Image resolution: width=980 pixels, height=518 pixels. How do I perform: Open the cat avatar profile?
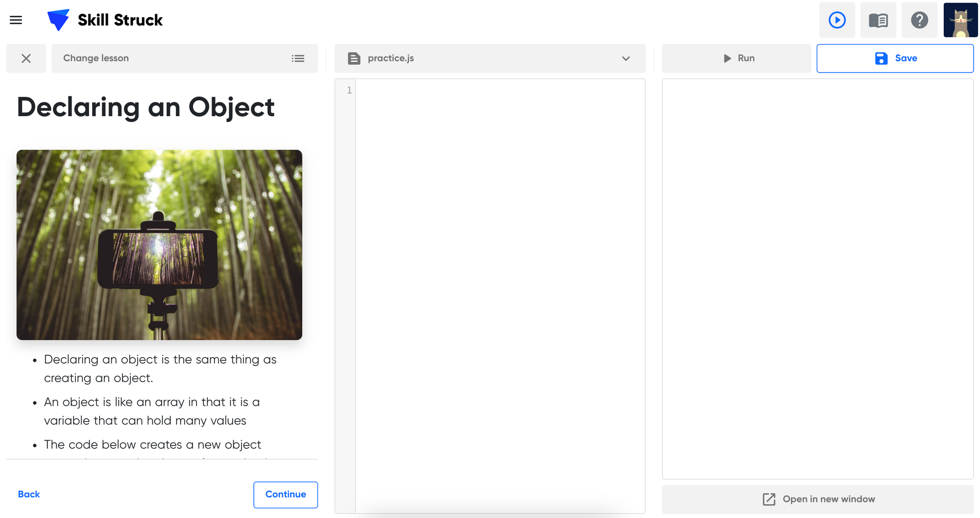point(960,20)
